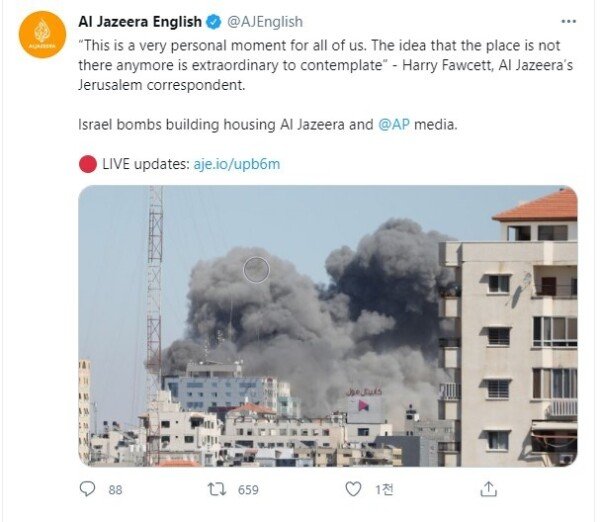
Task: Click the retweet arrows icon
Action: (217, 489)
